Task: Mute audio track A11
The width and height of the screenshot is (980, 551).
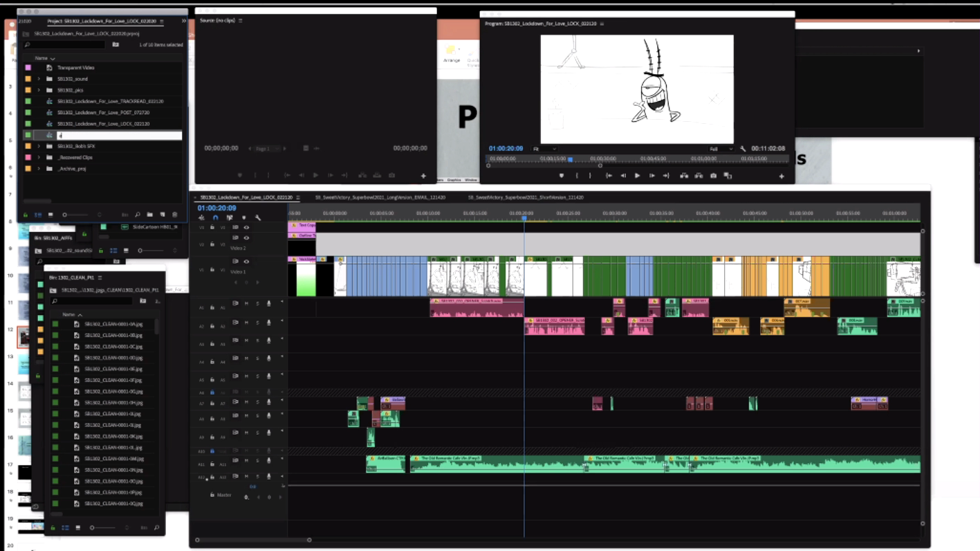Action: pos(246,460)
